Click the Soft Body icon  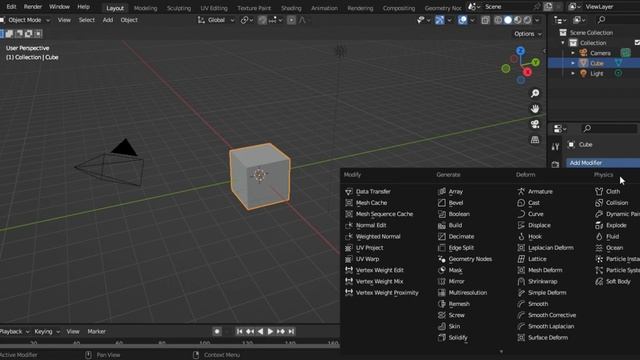[599, 281]
